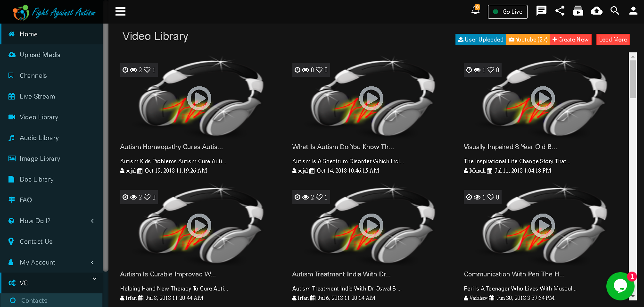Screen dimensions: 644x307
Task: Open Audio Library in sidebar
Action: [51, 138]
